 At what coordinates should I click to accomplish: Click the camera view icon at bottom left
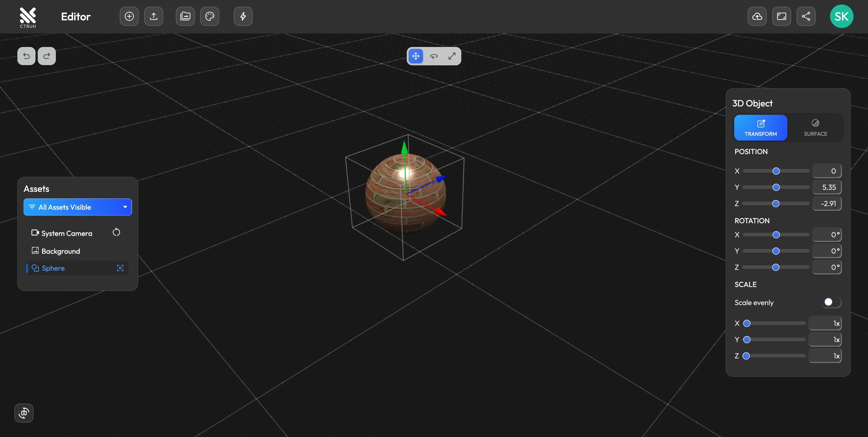pyautogui.click(x=24, y=413)
